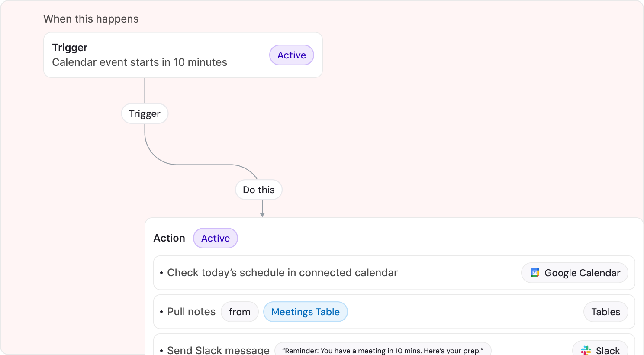Toggle the Active badge beside Action
Screen dimensions: 644x355
(216, 238)
